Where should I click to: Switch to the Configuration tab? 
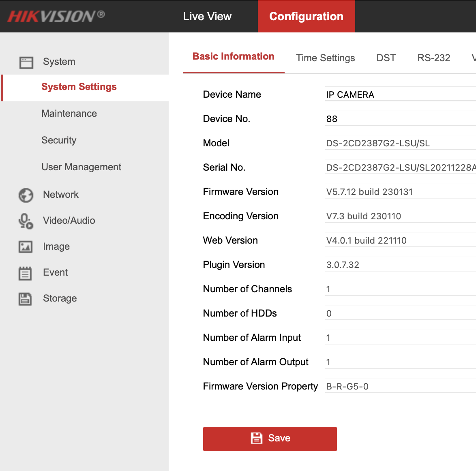pos(306,16)
